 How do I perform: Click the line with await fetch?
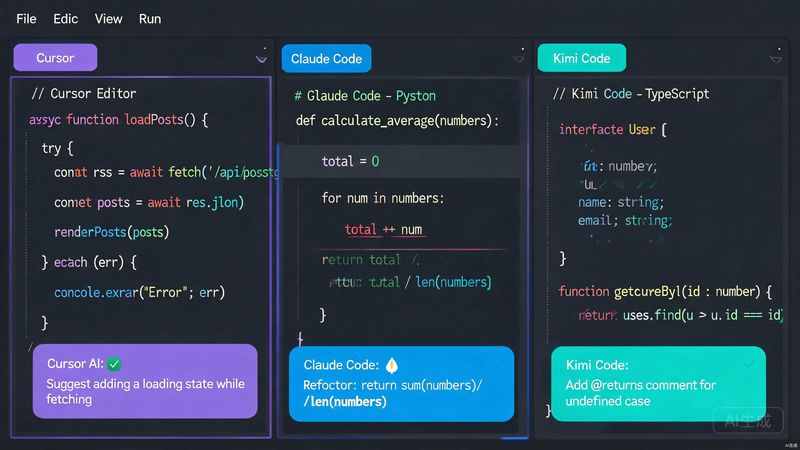click(166, 172)
